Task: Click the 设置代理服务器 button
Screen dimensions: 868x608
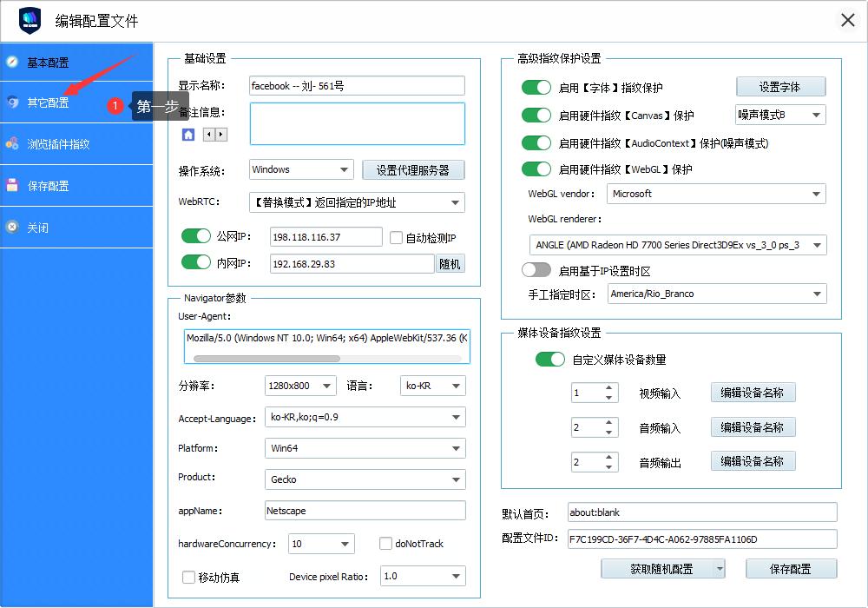Action: (x=413, y=169)
